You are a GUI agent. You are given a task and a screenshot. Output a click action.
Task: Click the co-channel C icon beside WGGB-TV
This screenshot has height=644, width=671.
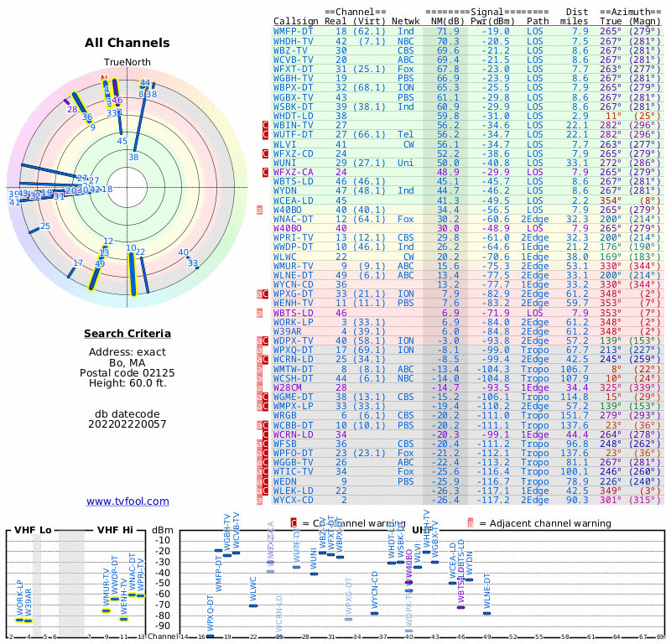pyautogui.click(x=265, y=463)
